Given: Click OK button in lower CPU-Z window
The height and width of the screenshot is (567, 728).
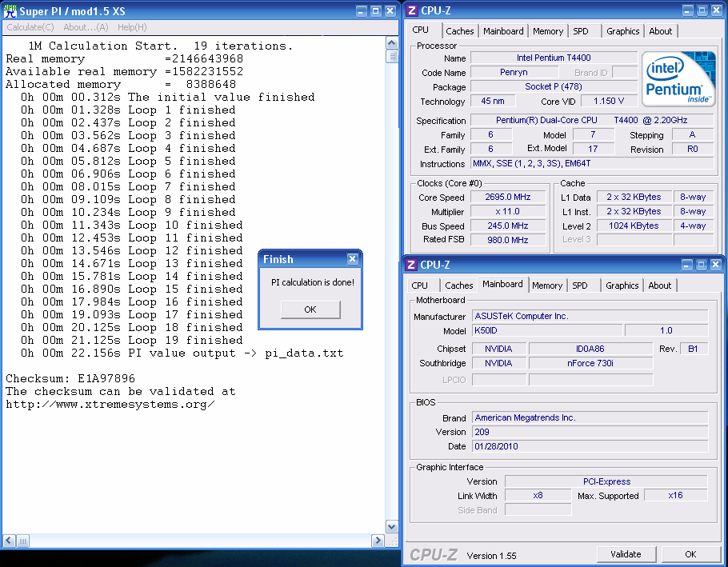Looking at the screenshot, I should coord(690,554).
